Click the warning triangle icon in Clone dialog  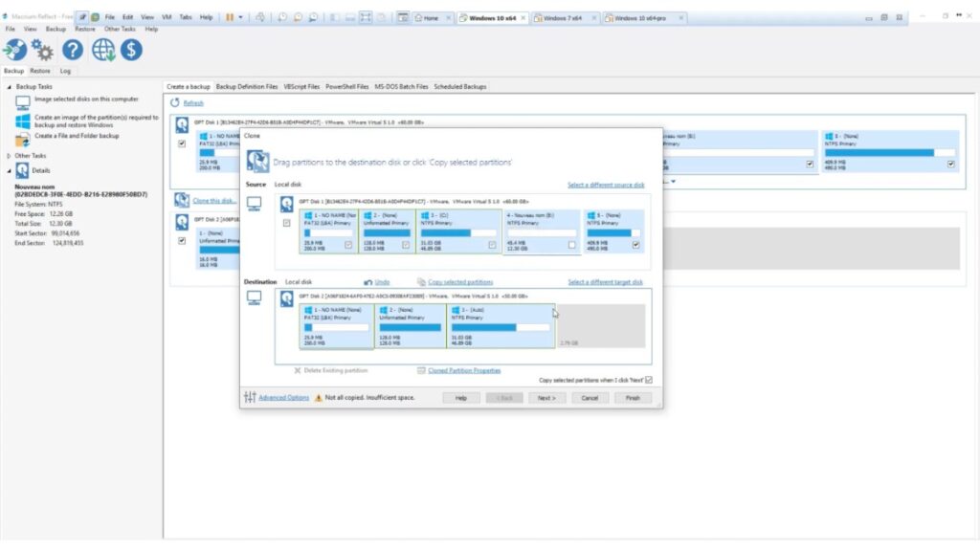[319, 398]
